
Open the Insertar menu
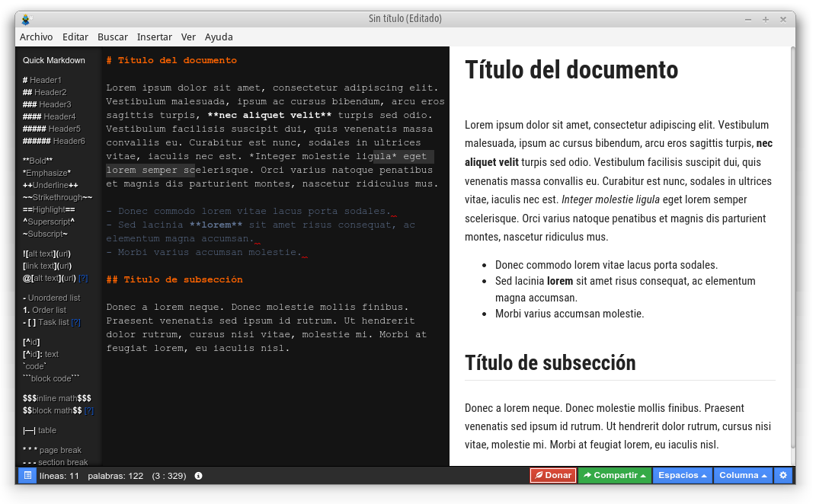click(x=154, y=37)
